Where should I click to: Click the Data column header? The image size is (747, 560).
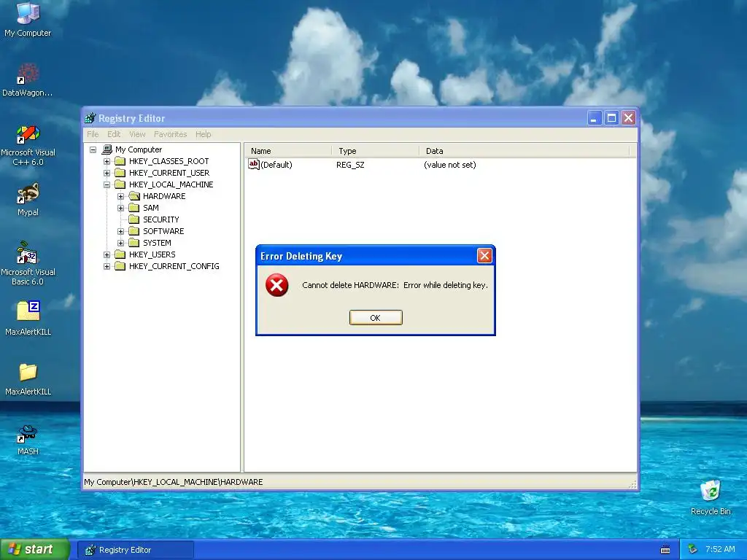coord(525,151)
